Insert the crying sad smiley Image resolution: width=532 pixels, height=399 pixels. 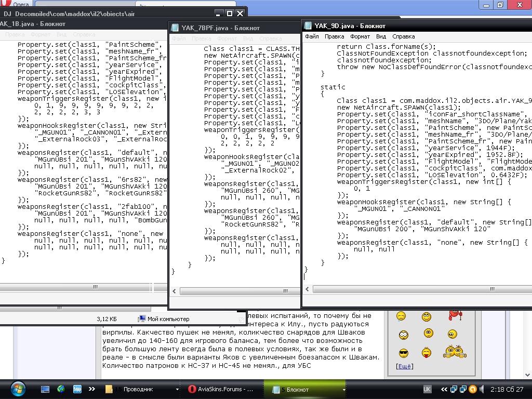(x=401, y=316)
